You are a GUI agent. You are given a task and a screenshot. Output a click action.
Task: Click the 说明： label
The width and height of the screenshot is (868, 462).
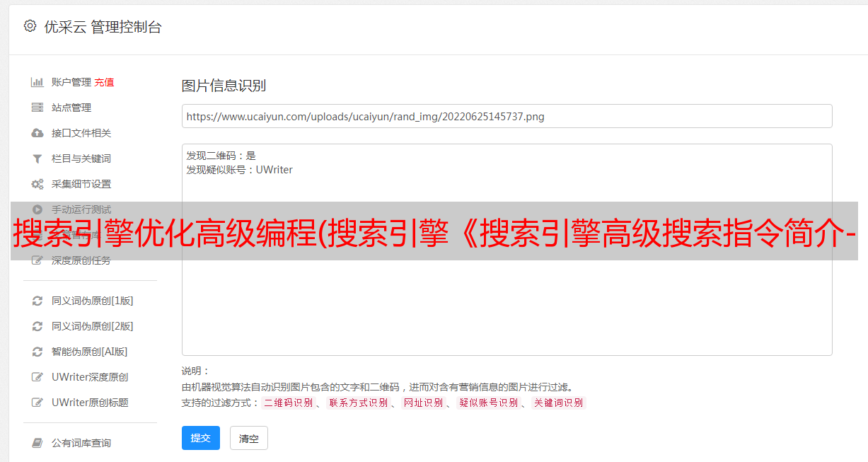point(195,371)
